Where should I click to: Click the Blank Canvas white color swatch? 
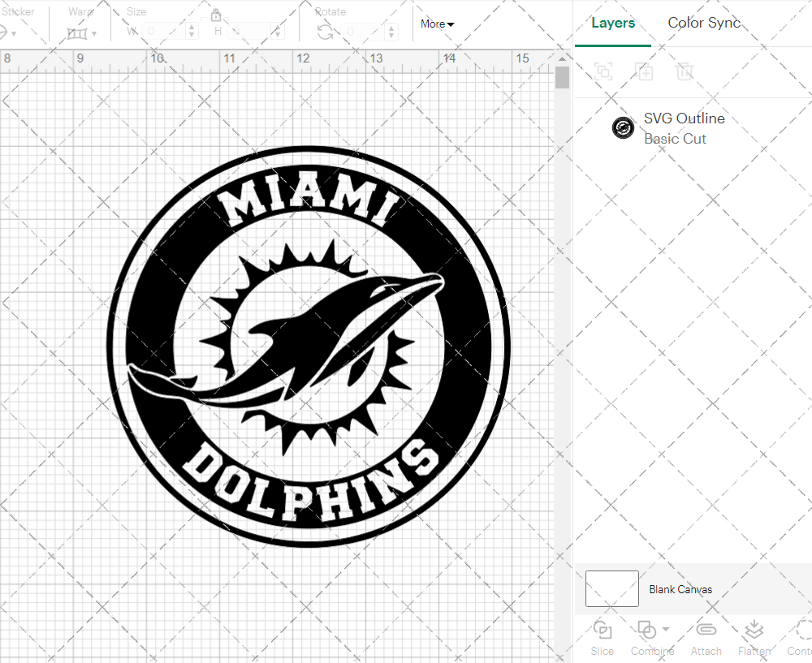pyautogui.click(x=611, y=588)
